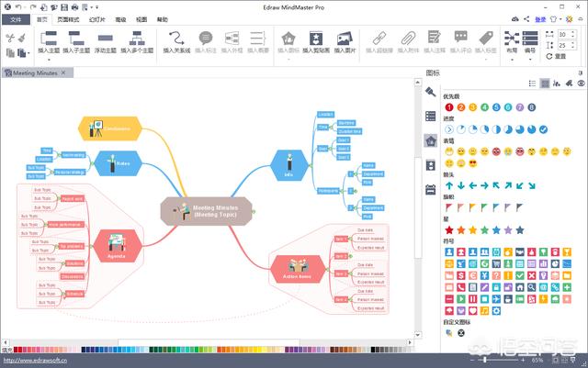Click the format painter brush icon
The height and width of the screenshot is (368, 588).
(x=22, y=38)
